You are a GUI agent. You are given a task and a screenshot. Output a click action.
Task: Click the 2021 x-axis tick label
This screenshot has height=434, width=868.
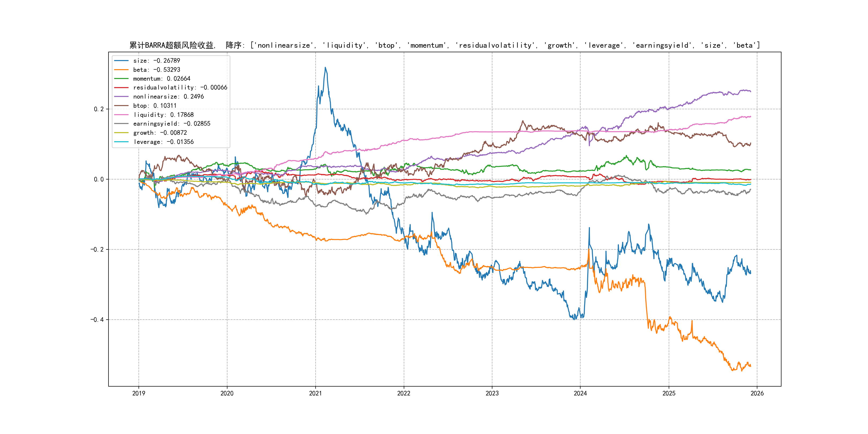click(315, 393)
